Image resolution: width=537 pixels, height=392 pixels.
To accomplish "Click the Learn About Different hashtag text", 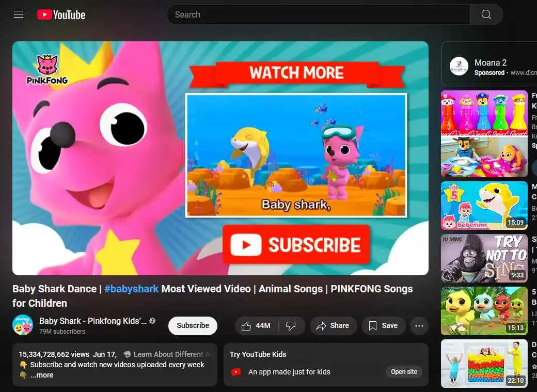I will coord(168,354).
